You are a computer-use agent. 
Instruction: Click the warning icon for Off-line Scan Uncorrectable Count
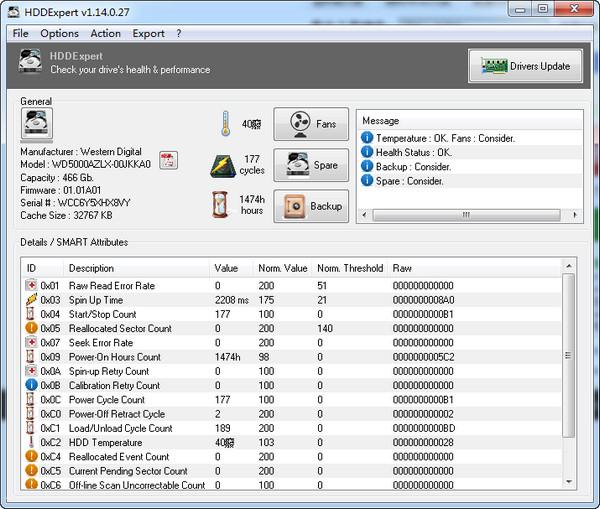31,484
